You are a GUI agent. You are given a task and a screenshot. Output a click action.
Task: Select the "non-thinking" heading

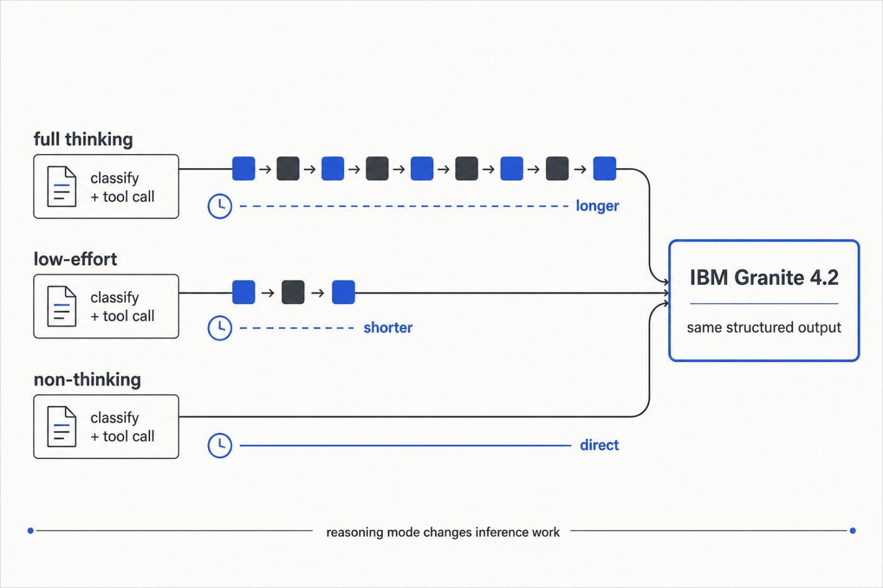pos(87,379)
